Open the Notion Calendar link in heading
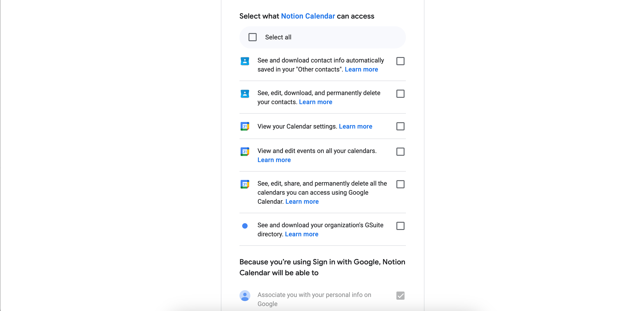The height and width of the screenshot is (311, 644). coord(308,16)
